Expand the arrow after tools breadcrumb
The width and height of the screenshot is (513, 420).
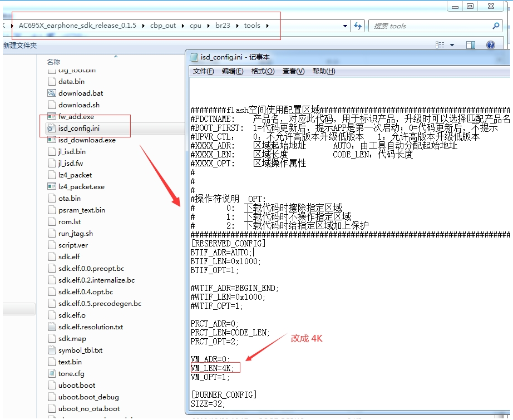tap(267, 26)
